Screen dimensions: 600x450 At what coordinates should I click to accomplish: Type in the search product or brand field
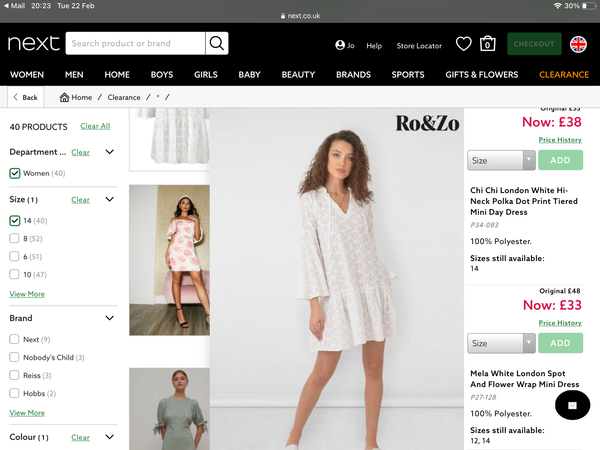135,44
